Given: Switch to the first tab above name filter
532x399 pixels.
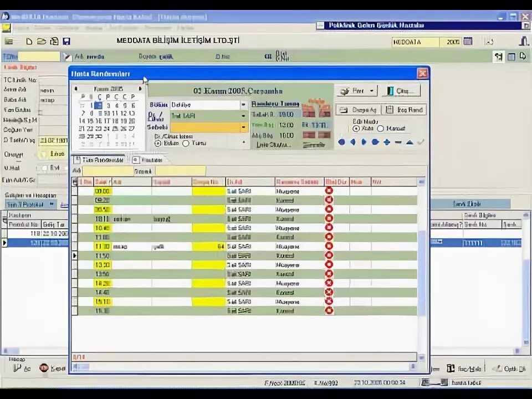Looking at the screenshot, I should click(99, 160).
